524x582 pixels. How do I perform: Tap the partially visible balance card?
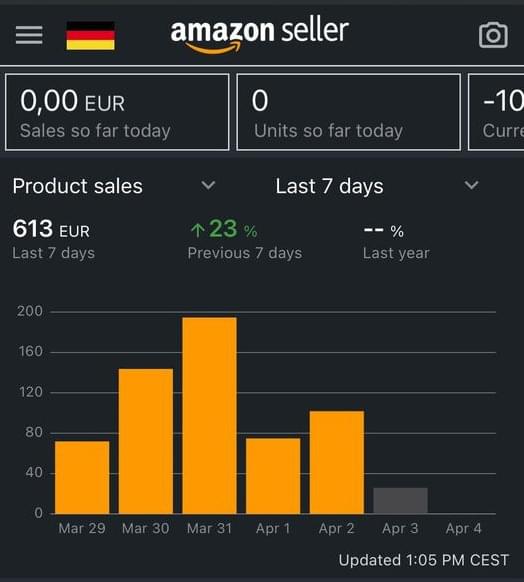tap(496, 112)
